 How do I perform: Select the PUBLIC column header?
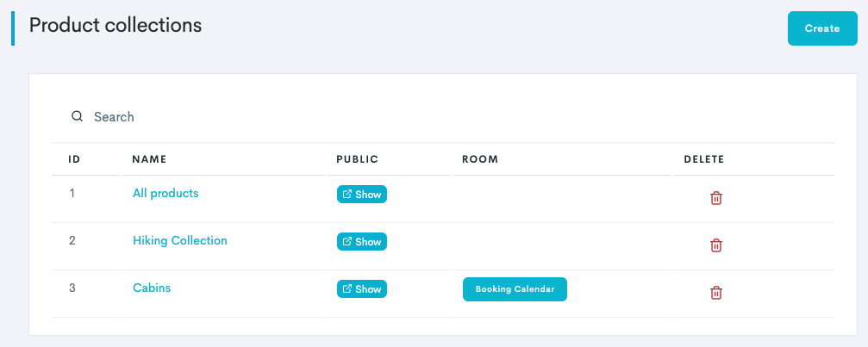tap(358, 159)
